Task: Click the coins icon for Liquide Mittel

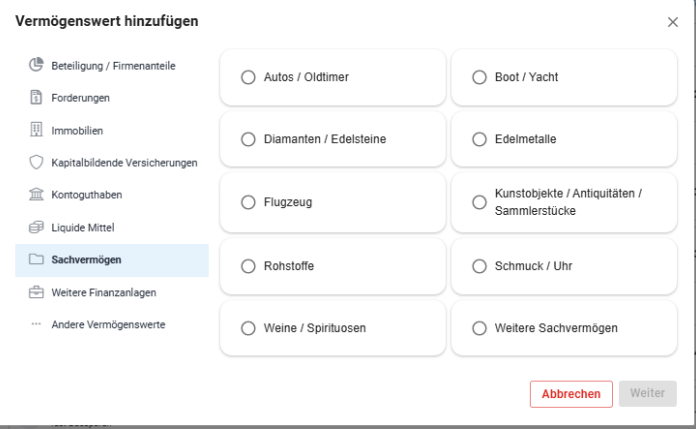Action: click(x=36, y=227)
